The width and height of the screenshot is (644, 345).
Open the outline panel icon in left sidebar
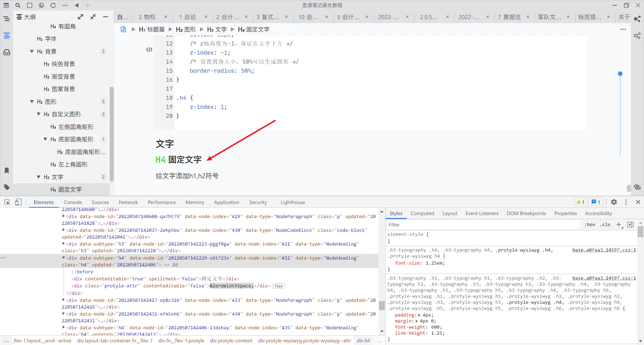(x=7, y=36)
